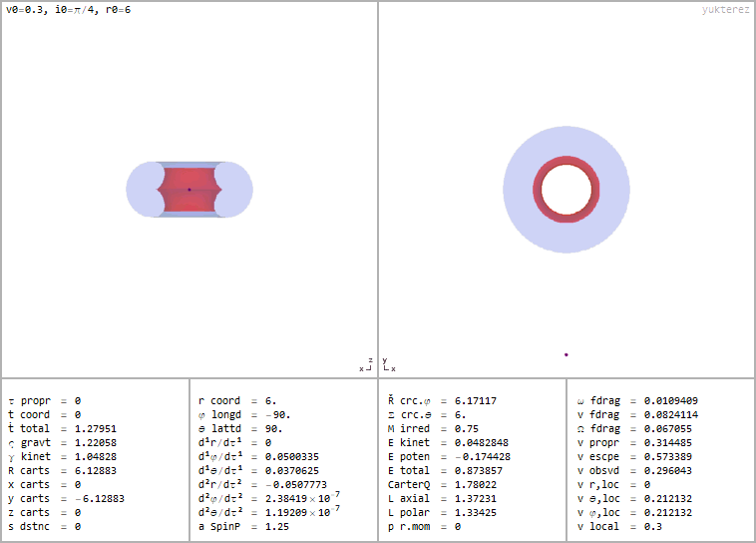The height and width of the screenshot is (543, 756).
Task: Click the τ propr value row
Action: [x=44, y=401]
